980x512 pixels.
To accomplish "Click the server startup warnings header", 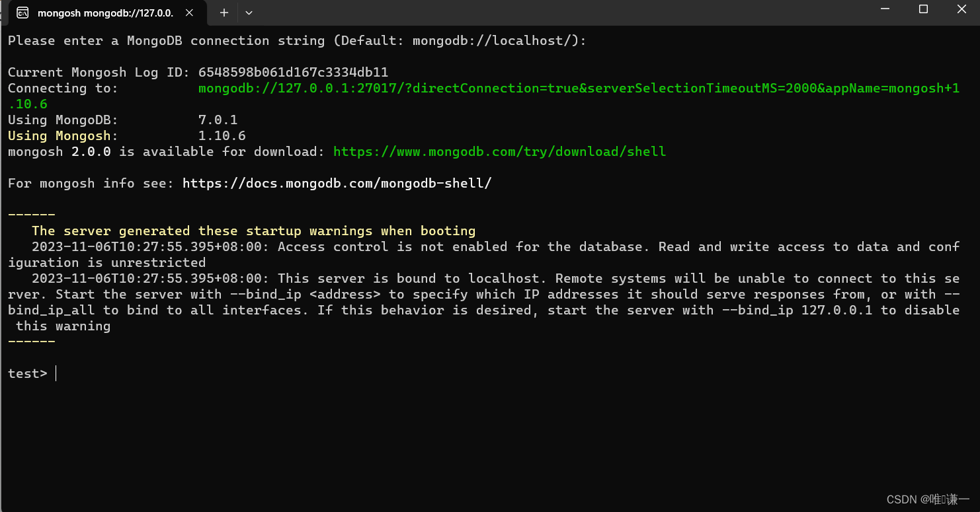I will coord(253,231).
